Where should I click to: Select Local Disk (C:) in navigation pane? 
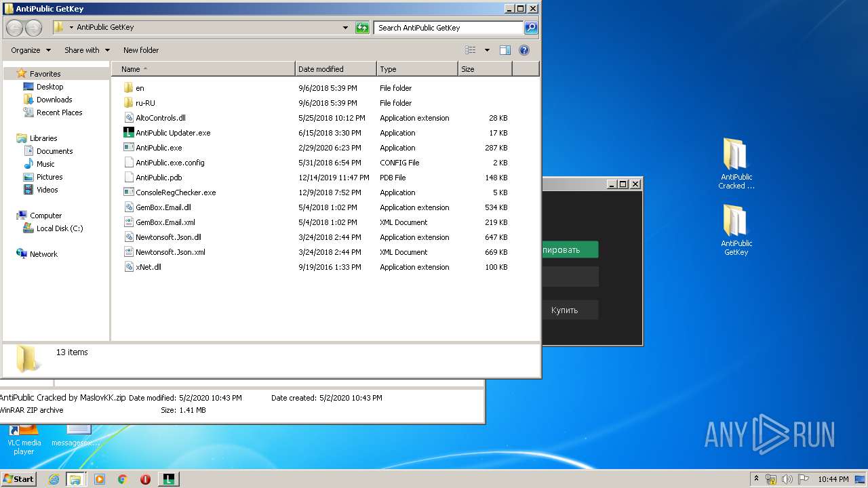point(60,228)
